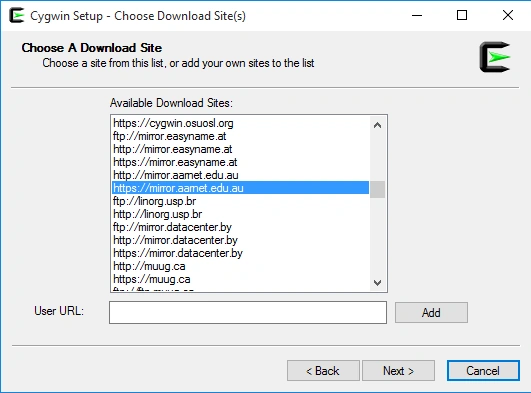The width and height of the screenshot is (531, 393).
Task: Close the Cygwin Setup window
Action: [508, 16]
